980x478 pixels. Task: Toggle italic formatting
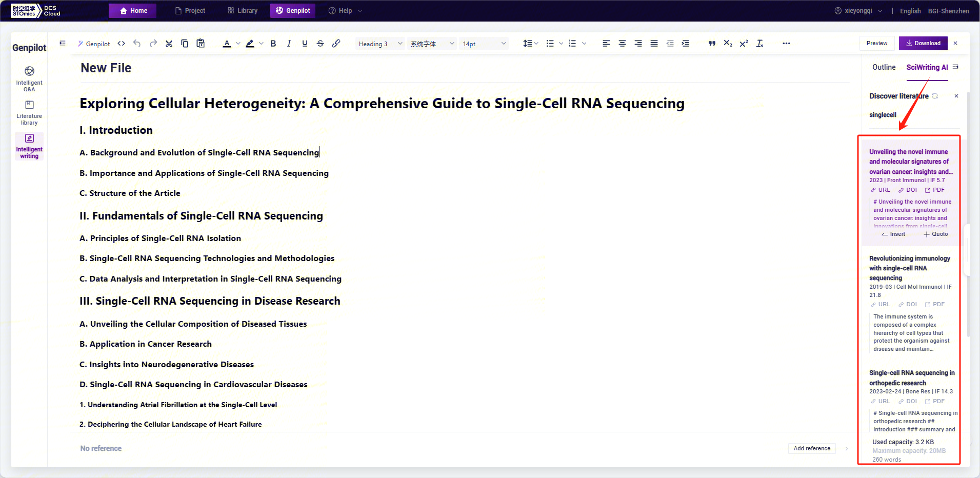click(289, 44)
